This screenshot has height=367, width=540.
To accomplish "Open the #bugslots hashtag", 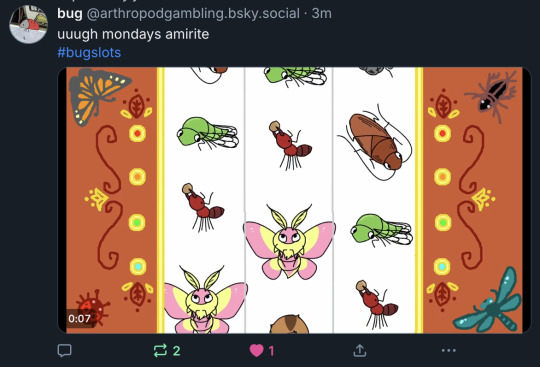I will tap(89, 53).
